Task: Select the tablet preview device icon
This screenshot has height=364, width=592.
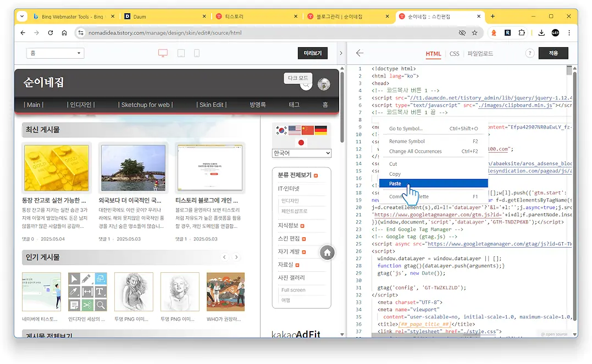Action: pos(181,53)
